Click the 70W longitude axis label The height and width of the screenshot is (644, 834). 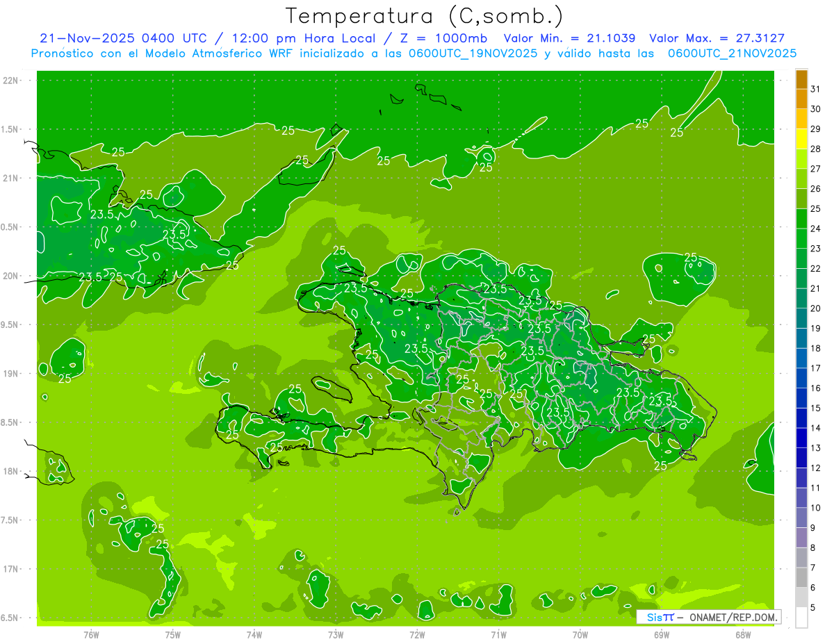pos(580,634)
